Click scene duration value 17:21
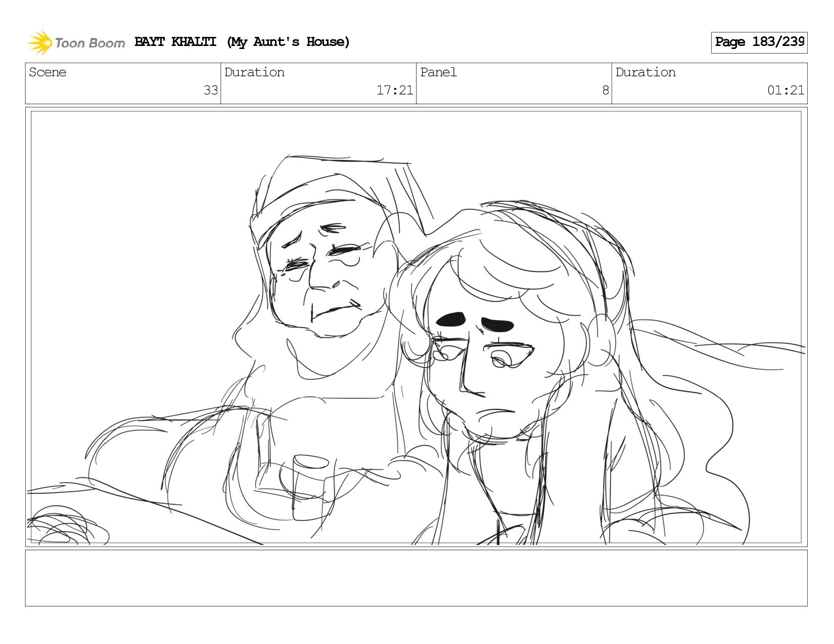Image resolution: width=834 pixels, height=644 pixels. coord(395,90)
